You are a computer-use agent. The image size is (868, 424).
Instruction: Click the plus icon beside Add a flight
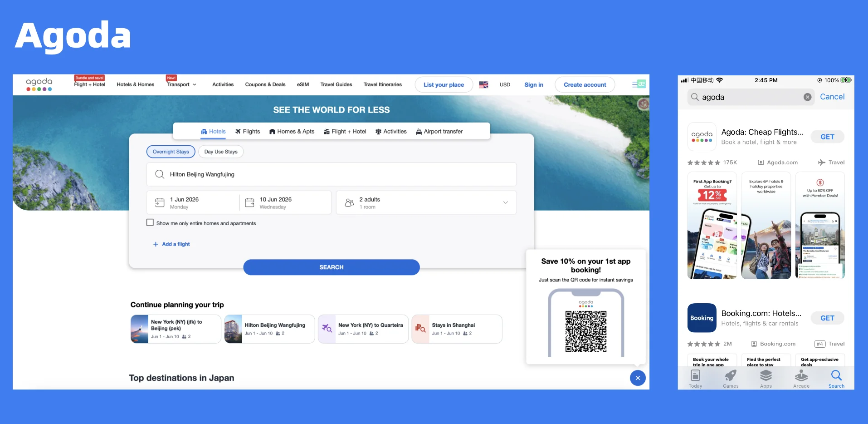156,244
